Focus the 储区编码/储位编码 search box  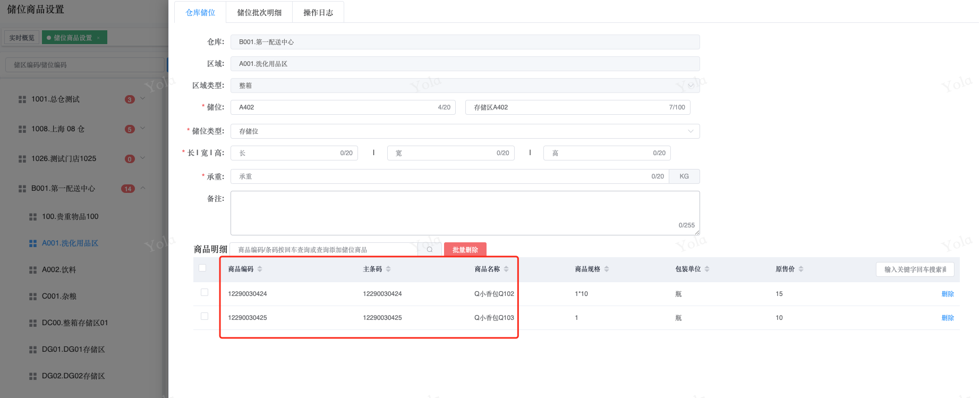point(85,65)
